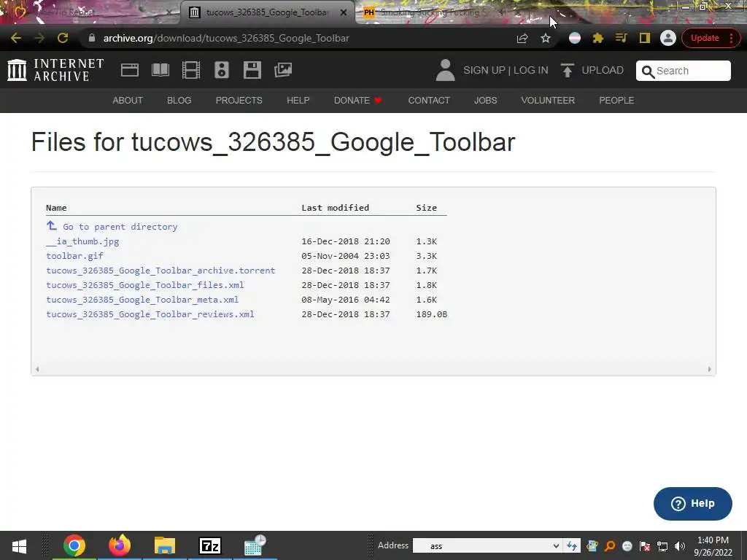Open the JOBS menu item

[x=485, y=101]
